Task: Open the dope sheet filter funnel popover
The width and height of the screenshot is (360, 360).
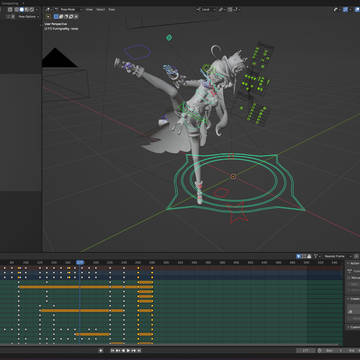Action: click(316, 256)
